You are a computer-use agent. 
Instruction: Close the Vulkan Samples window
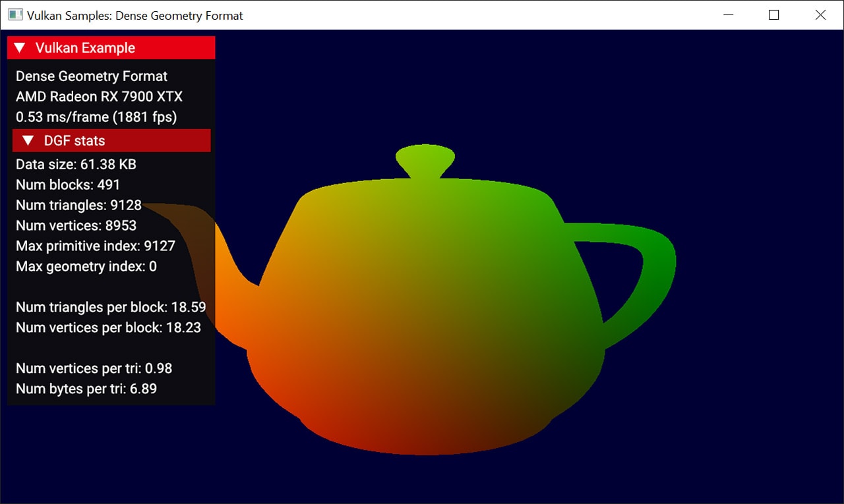820,14
